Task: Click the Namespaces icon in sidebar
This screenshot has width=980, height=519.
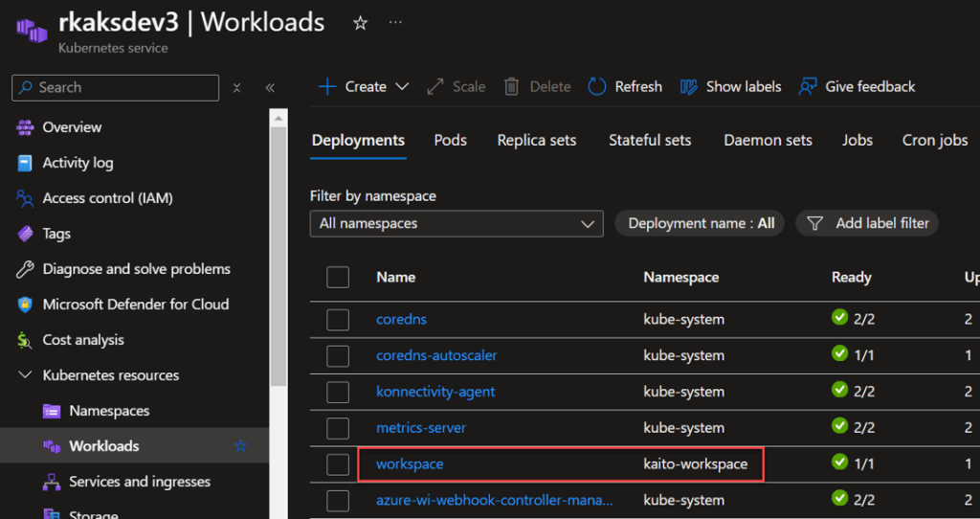Action: [x=52, y=411]
